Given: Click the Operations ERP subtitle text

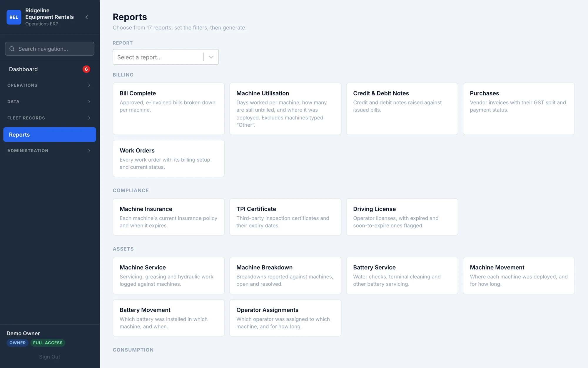Looking at the screenshot, I should pos(42,24).
